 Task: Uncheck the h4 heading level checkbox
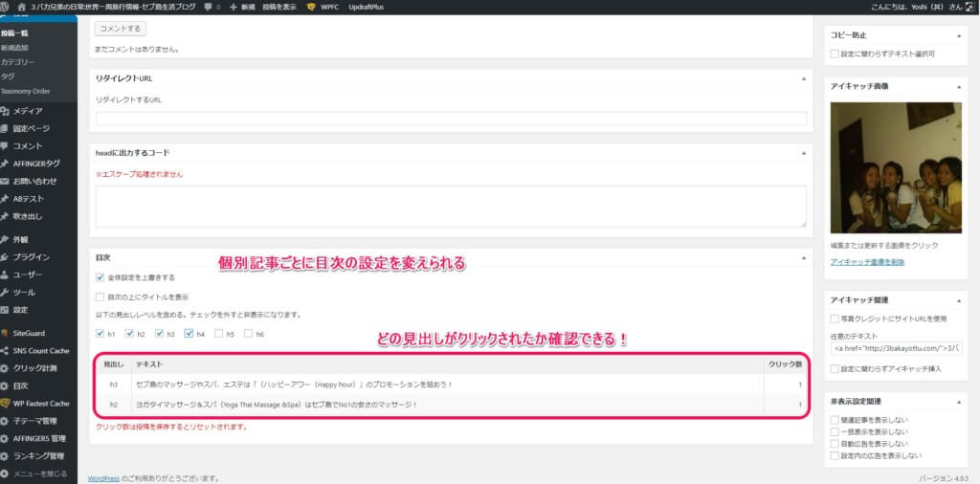(x=189, y=334)
